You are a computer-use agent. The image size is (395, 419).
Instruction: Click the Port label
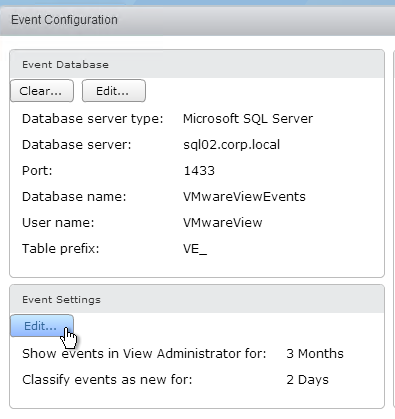pyautogui.click(x=37, y=171)
